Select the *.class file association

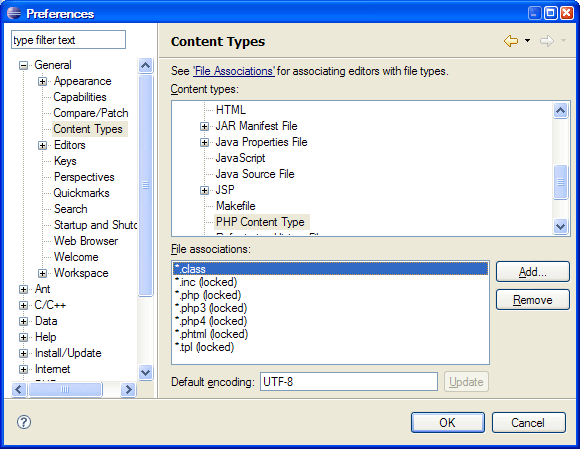(x=330, y=269)
